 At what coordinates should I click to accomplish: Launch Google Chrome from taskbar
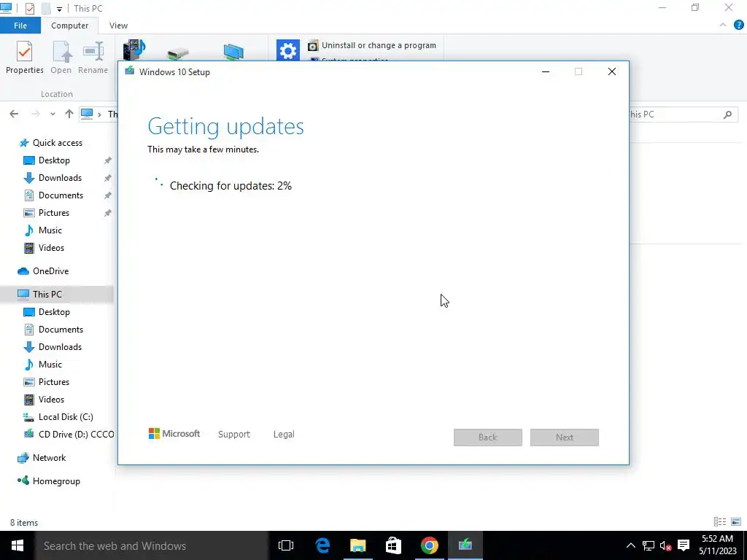pos(429,545)
